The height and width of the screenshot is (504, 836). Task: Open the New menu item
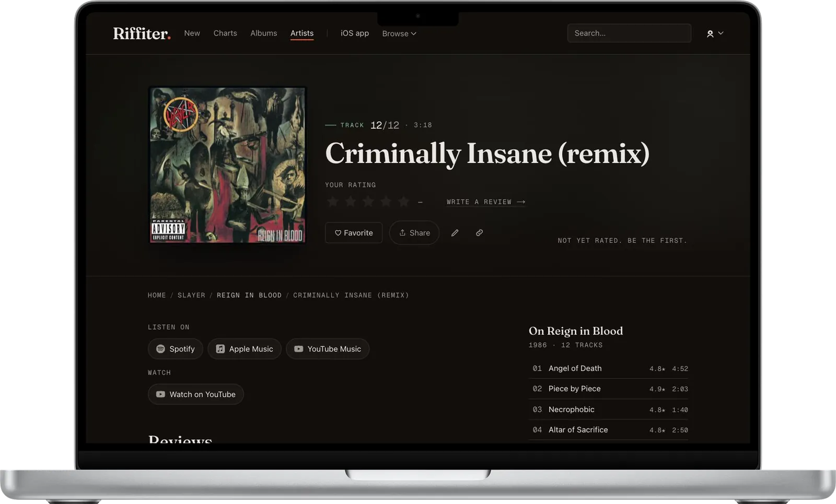[192, 33]
